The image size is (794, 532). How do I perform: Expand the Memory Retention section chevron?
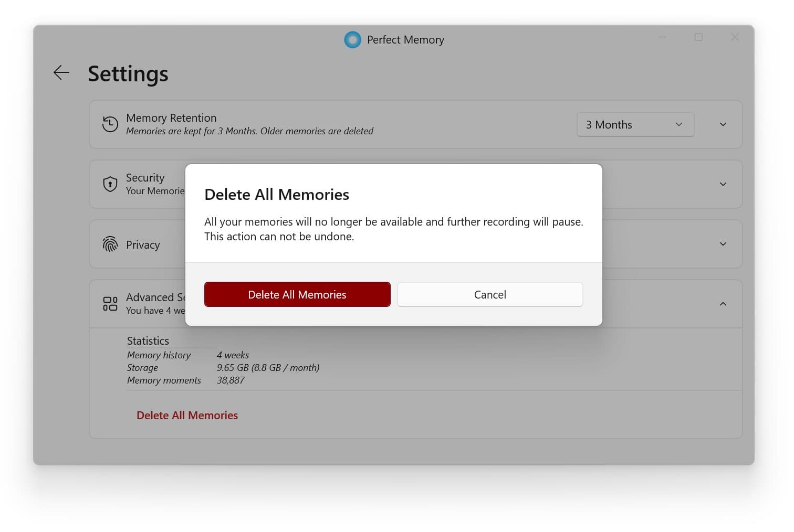click(x=723, y=124)
